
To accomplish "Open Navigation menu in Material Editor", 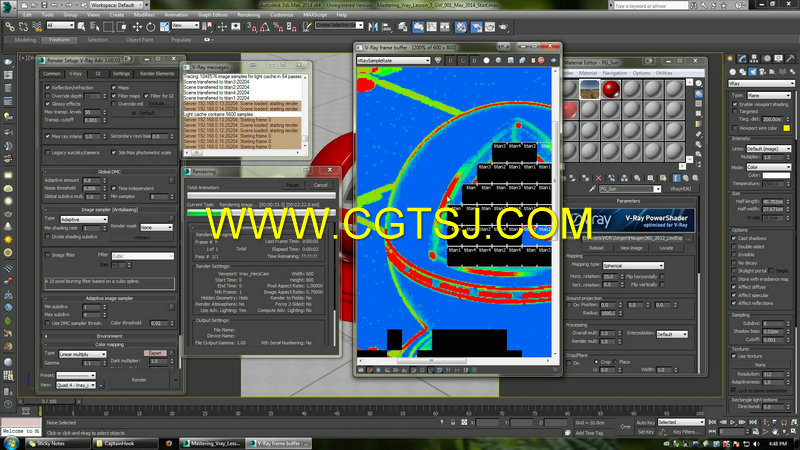I will 614,73.
